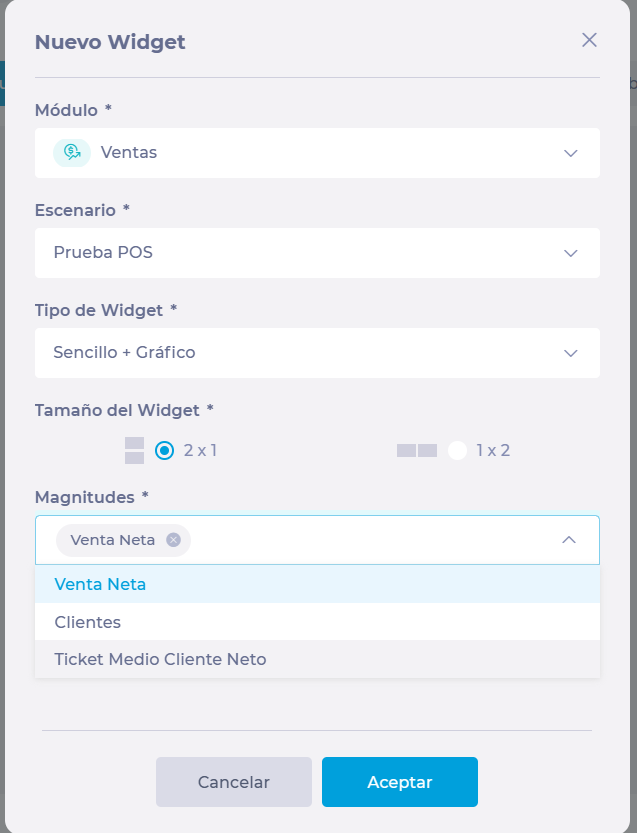This screenshot has width=637, height=833.
Task: Click the 2 x 1 stacked layout icon
Action: [x=134, y=450]
